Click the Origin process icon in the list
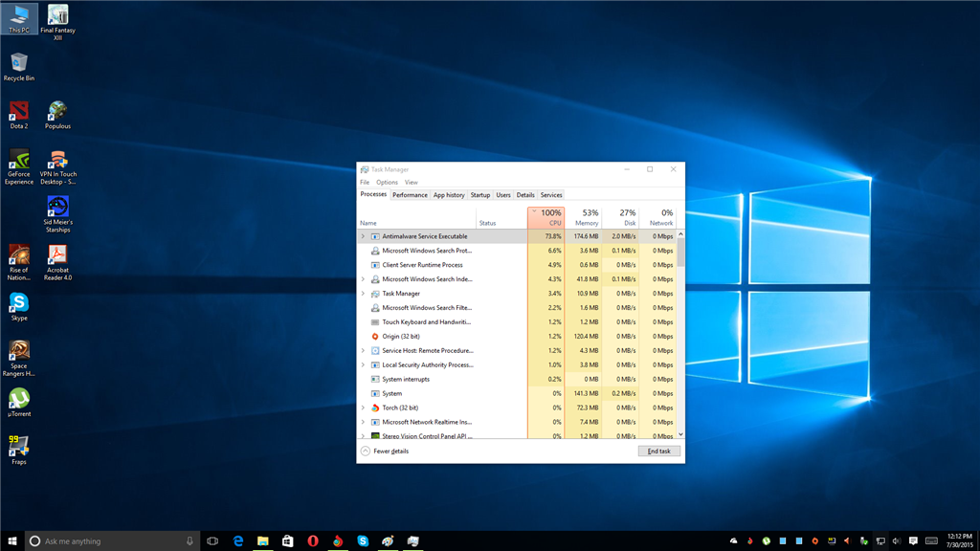This screenshot has height=551, width=980. [x=375, y=337]
